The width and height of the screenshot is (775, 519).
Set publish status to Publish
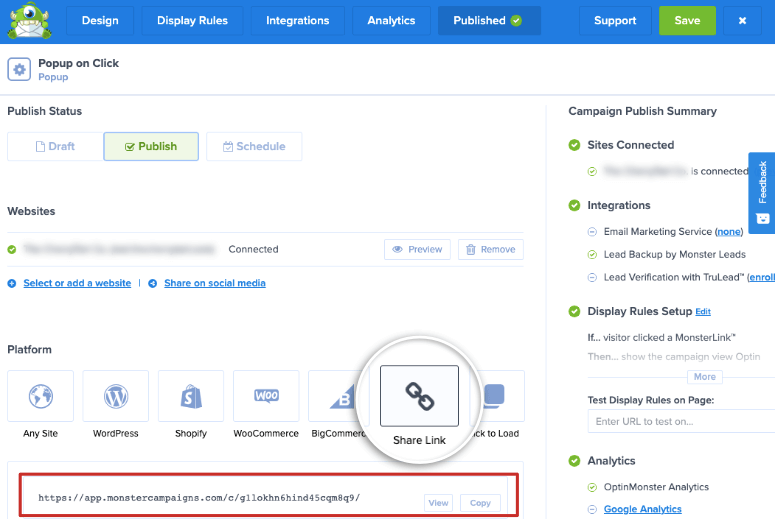151,146
